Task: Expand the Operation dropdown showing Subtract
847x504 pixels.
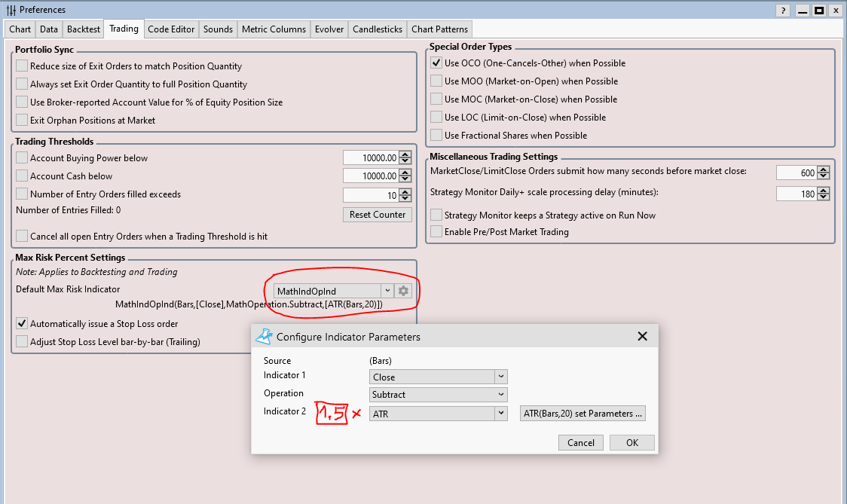Action: 500,395
